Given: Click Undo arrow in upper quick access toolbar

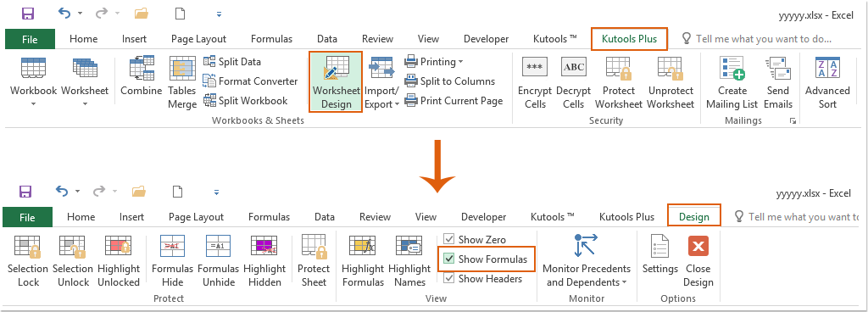Looking at the screenshot, I should tap(64, 14).
